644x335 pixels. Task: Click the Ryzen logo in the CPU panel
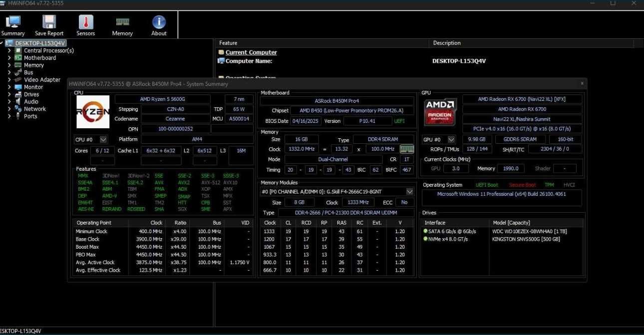coord(93,112)
